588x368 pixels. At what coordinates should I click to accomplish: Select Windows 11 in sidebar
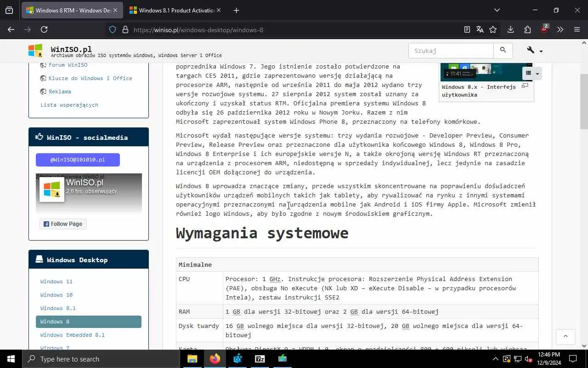[x=57, y=282]
